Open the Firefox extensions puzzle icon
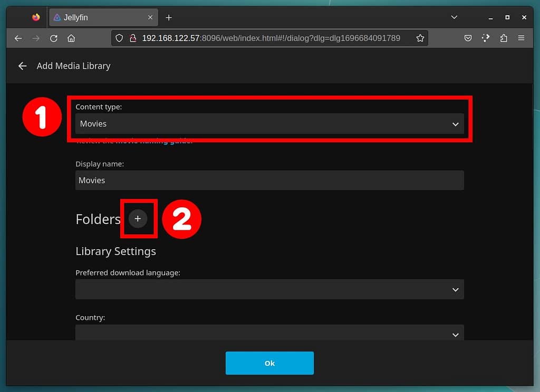 coord(504,38)
